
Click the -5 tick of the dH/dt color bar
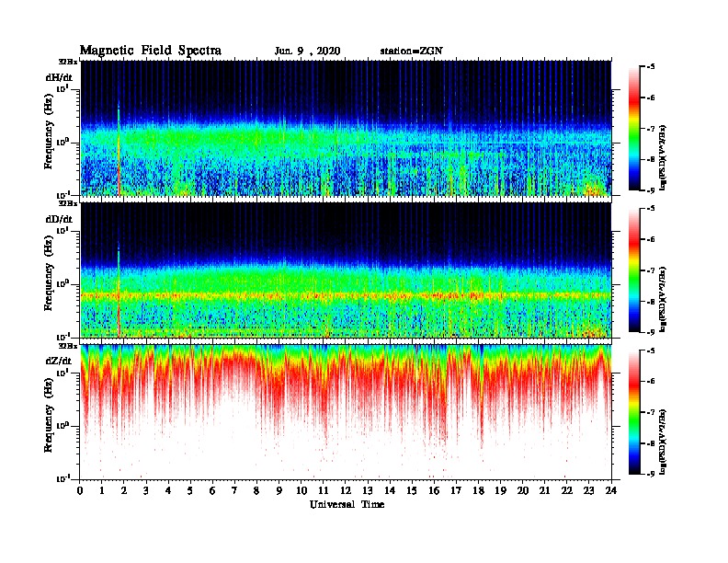tap(651, 67)
